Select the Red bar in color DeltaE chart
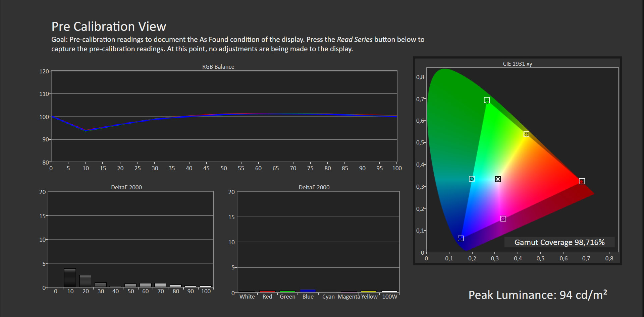The height and width of the screenshot is (317, 644). pos(267,292)
